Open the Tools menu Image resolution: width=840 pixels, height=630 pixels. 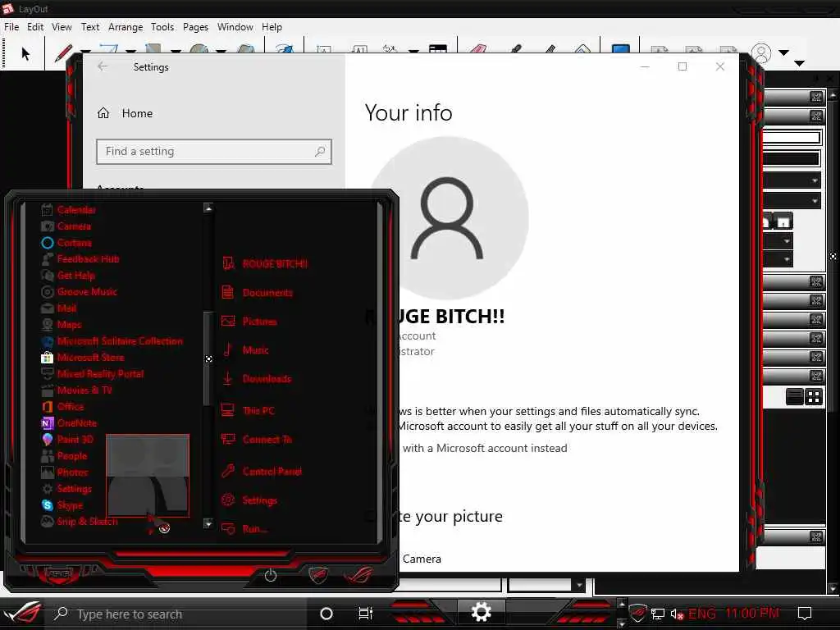(162, 27)
